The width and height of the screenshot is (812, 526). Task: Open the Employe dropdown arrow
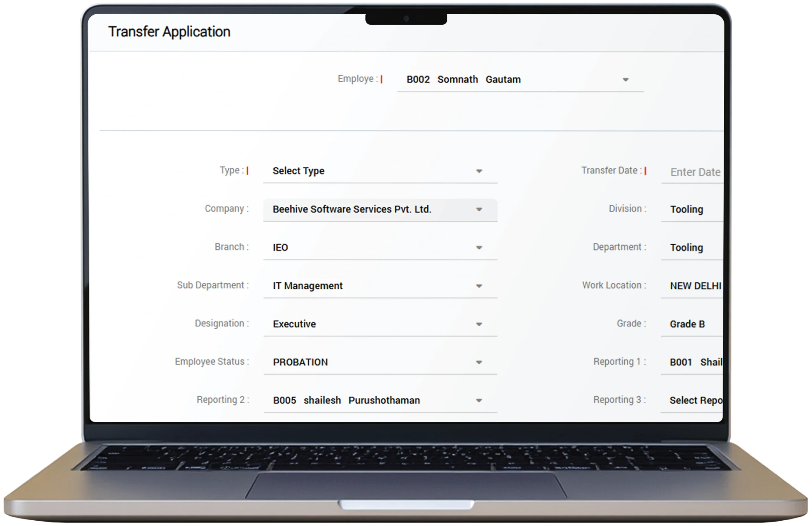tap(625, 80)
